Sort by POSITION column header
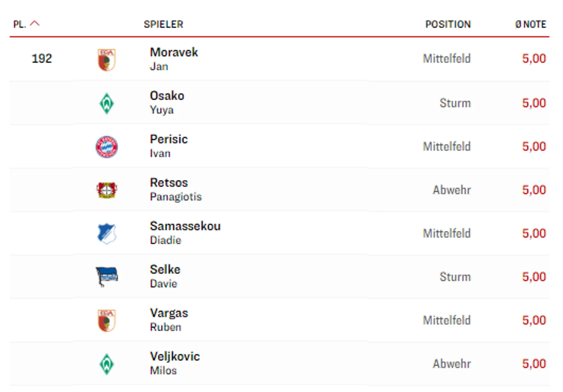Screen dimensions: 563x392 point(448,24)
